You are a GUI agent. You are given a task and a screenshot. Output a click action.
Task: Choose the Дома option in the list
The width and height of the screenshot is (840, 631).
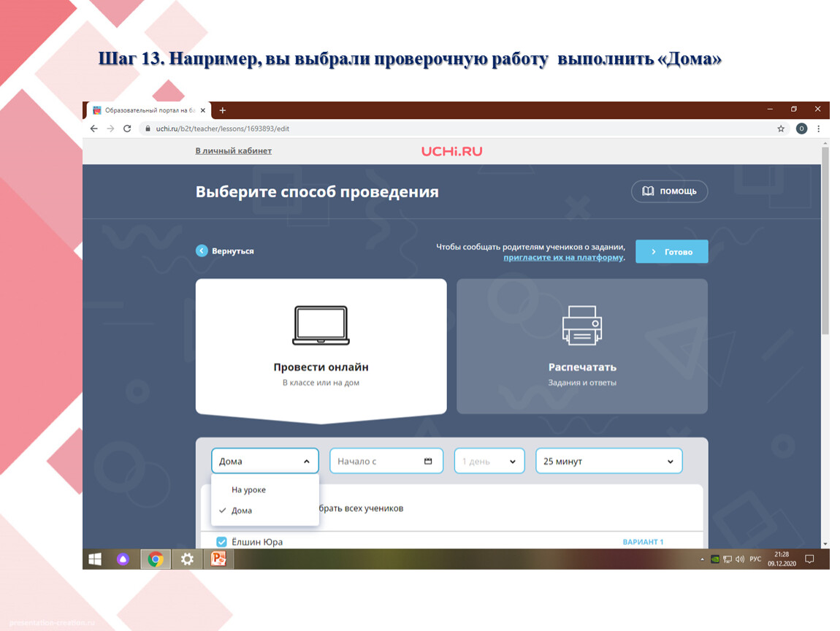coord(242,510)
